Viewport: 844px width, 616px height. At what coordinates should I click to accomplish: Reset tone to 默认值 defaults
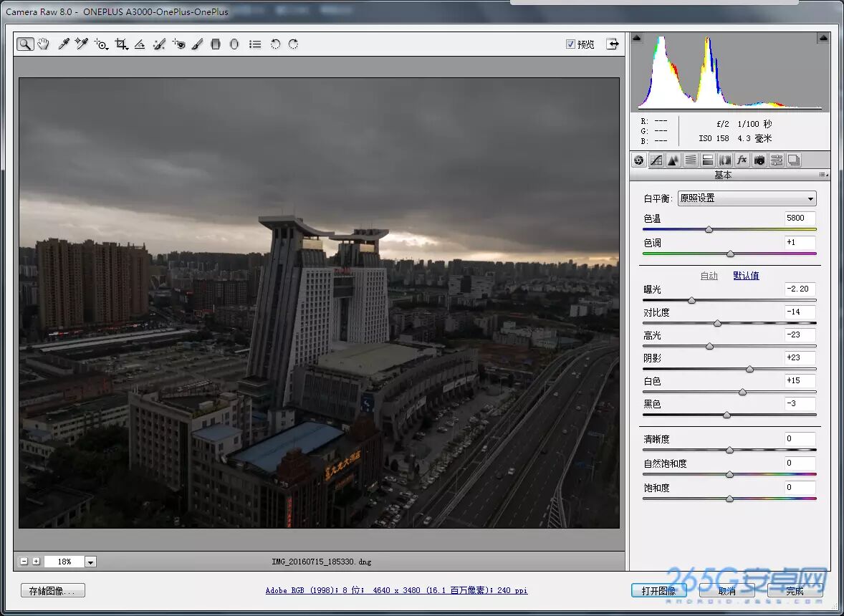tap(746, 276)
